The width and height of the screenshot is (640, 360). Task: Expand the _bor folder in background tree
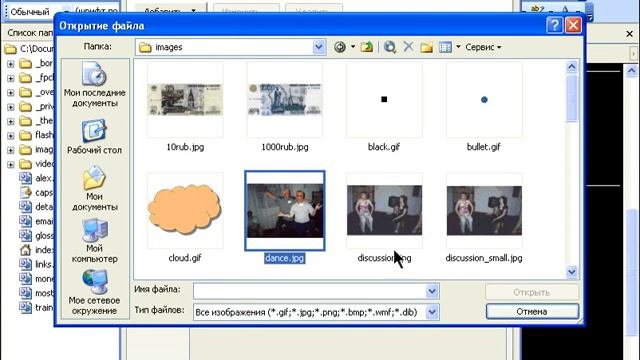(11, 64)
